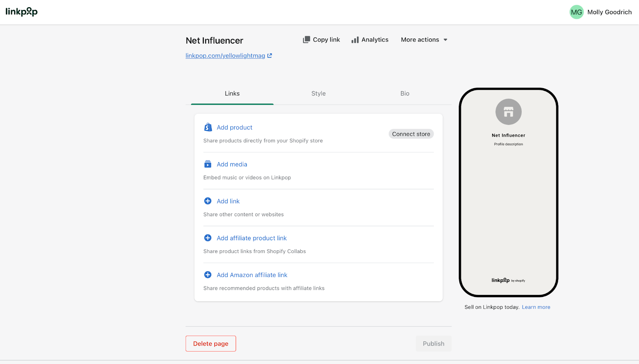The image size is (639, 364).
Task: Select Add media
Action: tap(232, 164)
